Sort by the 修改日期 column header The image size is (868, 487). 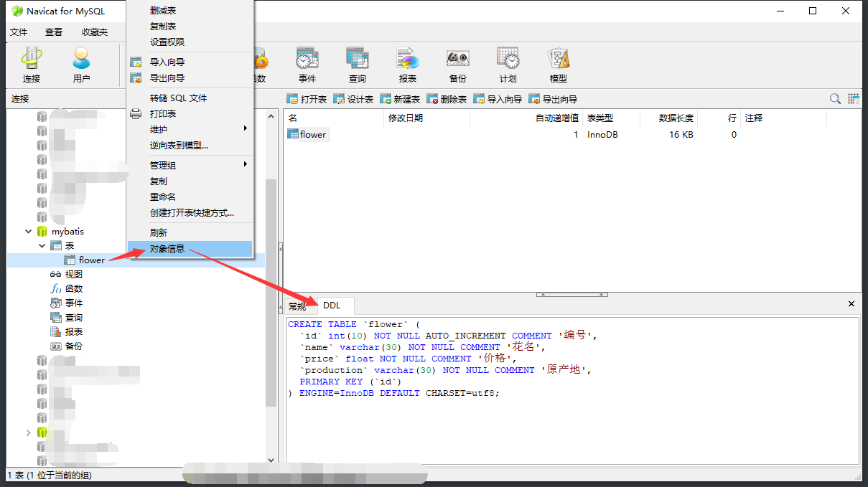click(427, 118)
